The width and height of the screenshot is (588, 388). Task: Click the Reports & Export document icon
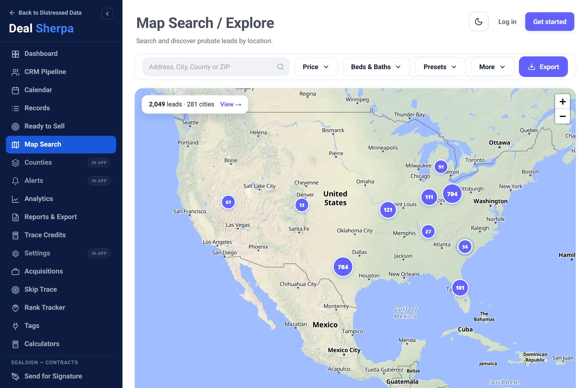[15, 217]
